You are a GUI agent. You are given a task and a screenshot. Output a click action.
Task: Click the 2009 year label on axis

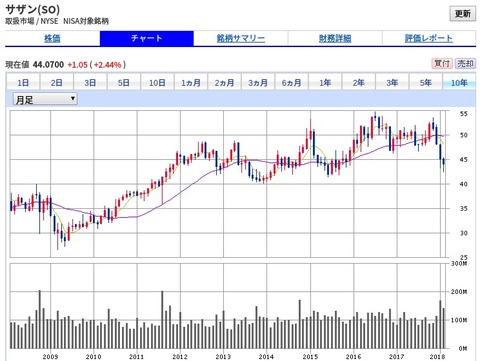coord(50,357)
